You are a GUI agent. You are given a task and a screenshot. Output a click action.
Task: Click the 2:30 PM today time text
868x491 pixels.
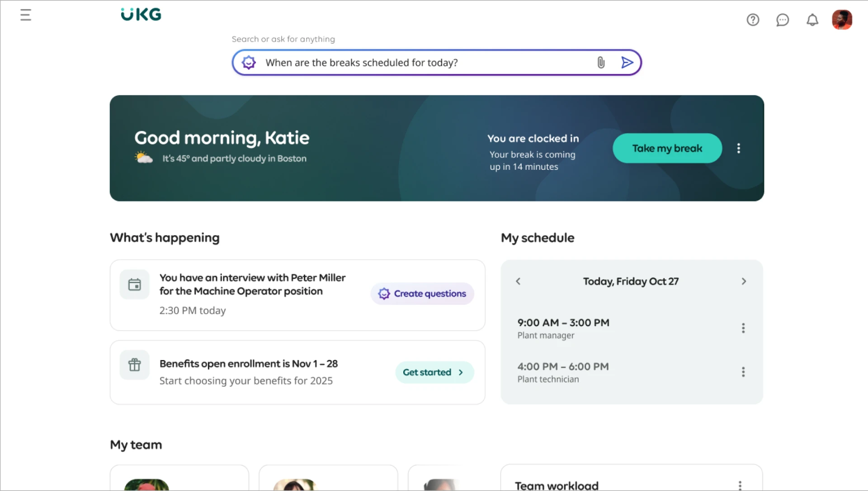(x=192, y=311)
